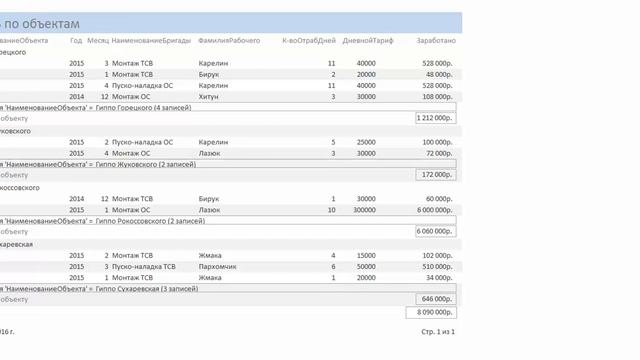Click the earned value '34 000р.'
The height and width of the screenshot is (360, 640).
pos(439,278)
